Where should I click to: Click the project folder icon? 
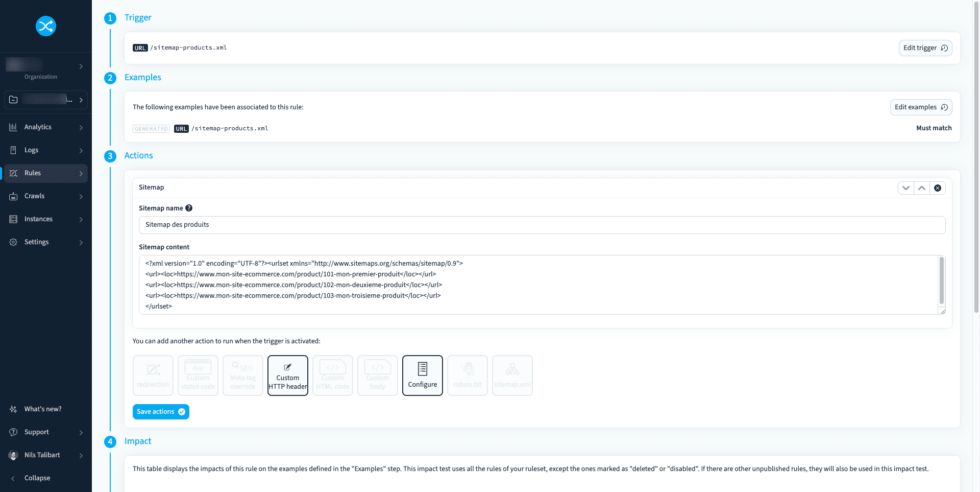tap(13, 100)
